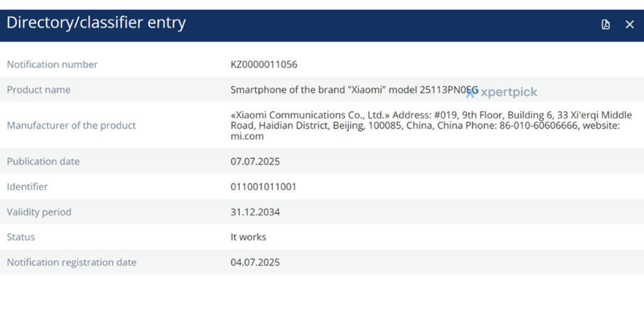Close the Directory/classifier entry dialog
The height and width of the screenshot is (319, 644).
coord(629,24)
